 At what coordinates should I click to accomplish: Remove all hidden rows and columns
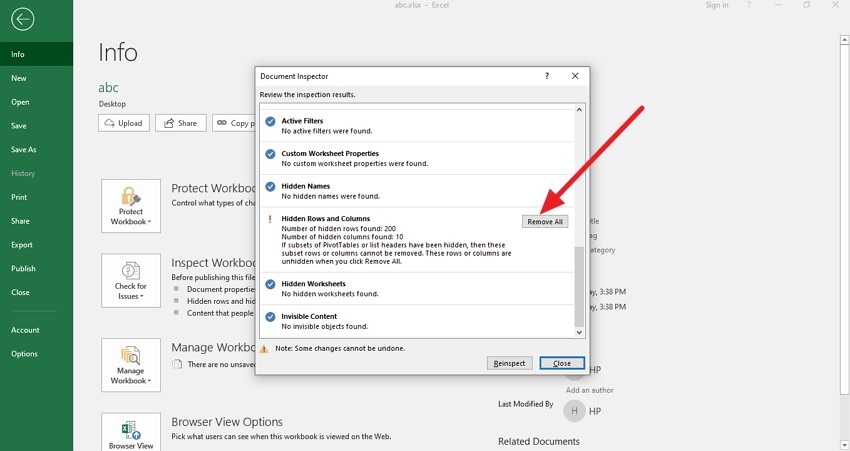(x=545, y=222)
